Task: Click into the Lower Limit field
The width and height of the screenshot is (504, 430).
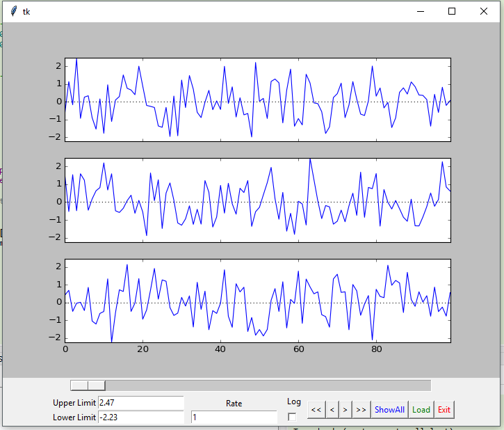Action: (141, 417)
